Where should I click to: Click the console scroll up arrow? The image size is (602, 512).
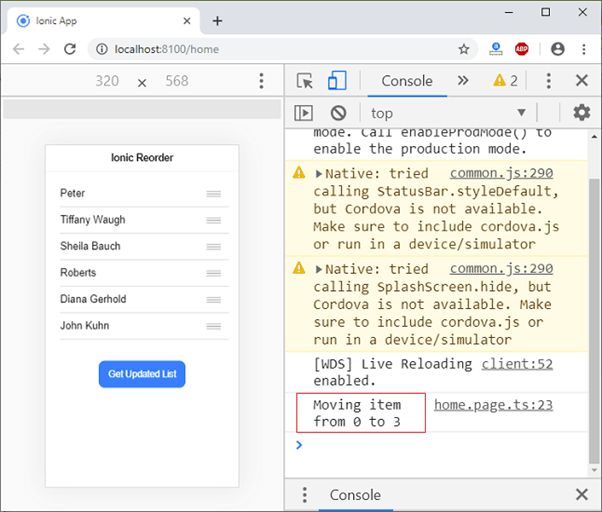(594, 136)
